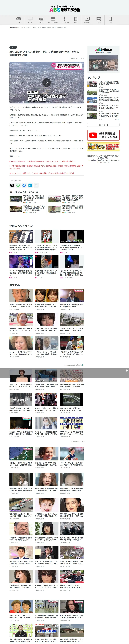This screenshot has height=644, width=129.
Task: Play the 秋田駅前ライブ配信 video in the sidebar
Action: [103, 63]
